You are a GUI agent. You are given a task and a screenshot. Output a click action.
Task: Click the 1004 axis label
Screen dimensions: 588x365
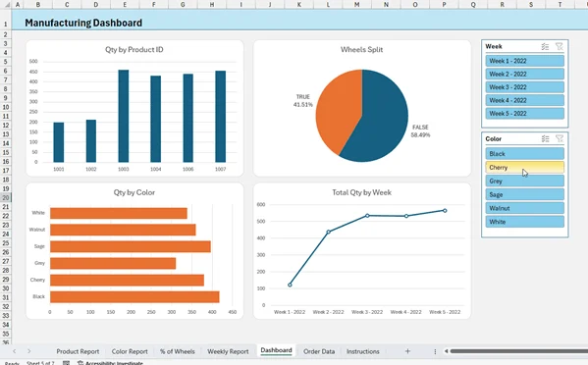[x=156, y=169]
